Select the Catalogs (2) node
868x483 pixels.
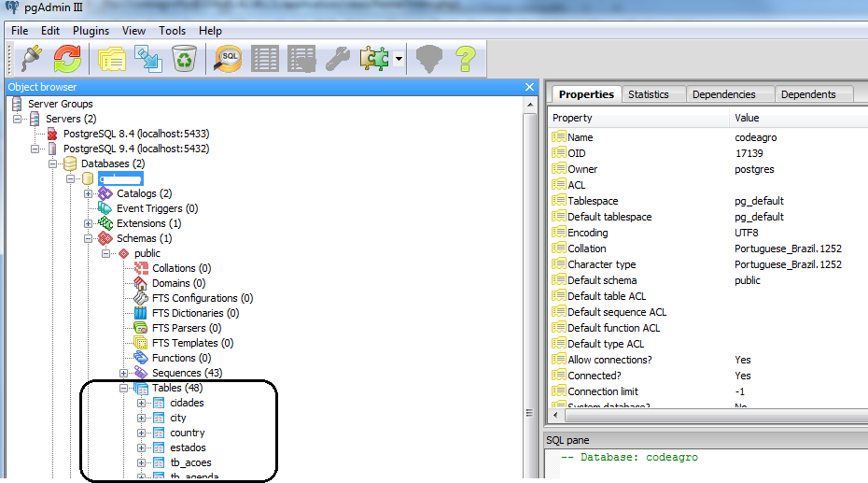[144, 193]
